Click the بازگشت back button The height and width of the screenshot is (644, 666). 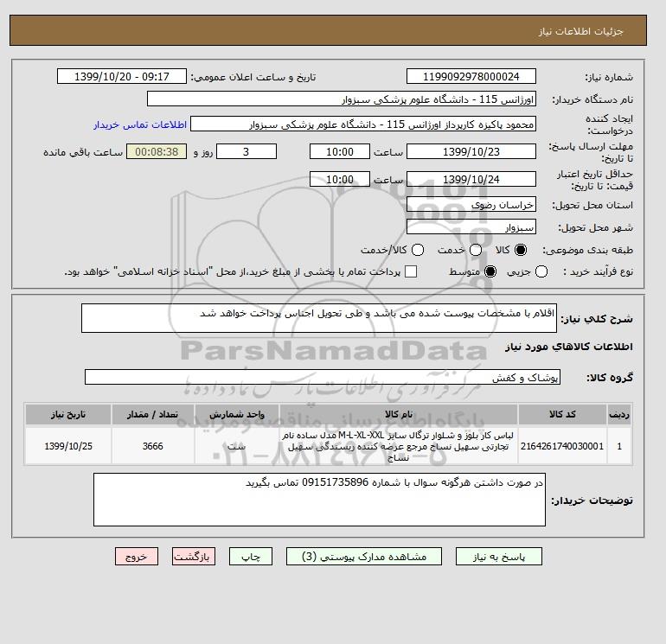click(x=194, y=556)
